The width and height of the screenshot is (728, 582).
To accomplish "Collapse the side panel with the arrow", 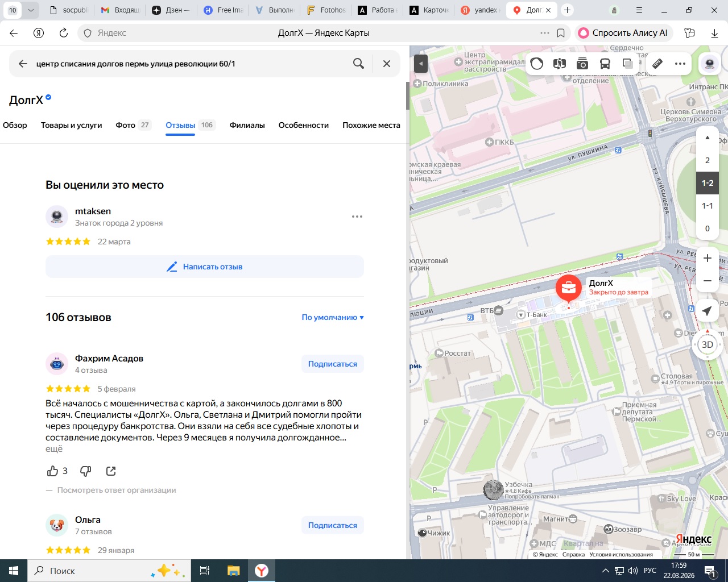I will pyautogui.click(x=421, y=64).
